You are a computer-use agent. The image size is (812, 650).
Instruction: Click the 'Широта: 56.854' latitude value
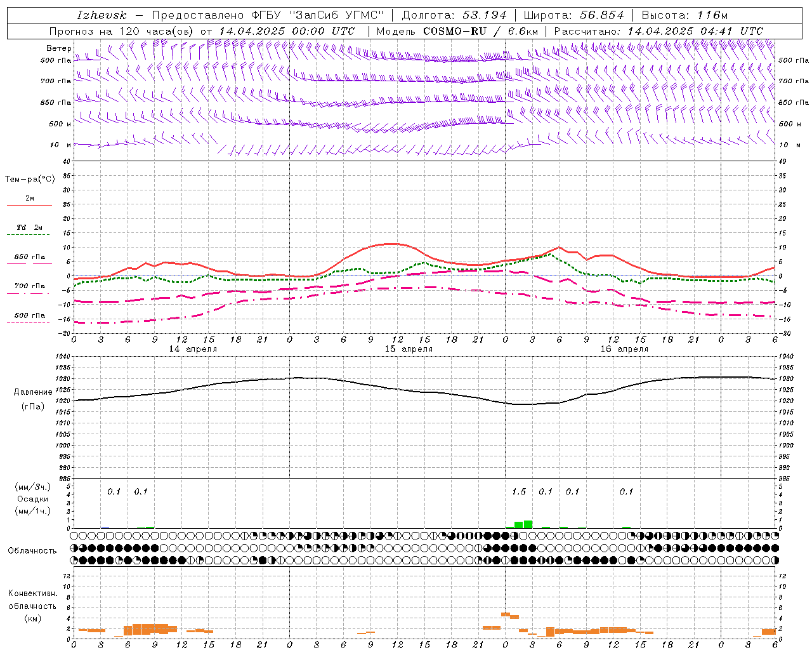tap(573, 15)
